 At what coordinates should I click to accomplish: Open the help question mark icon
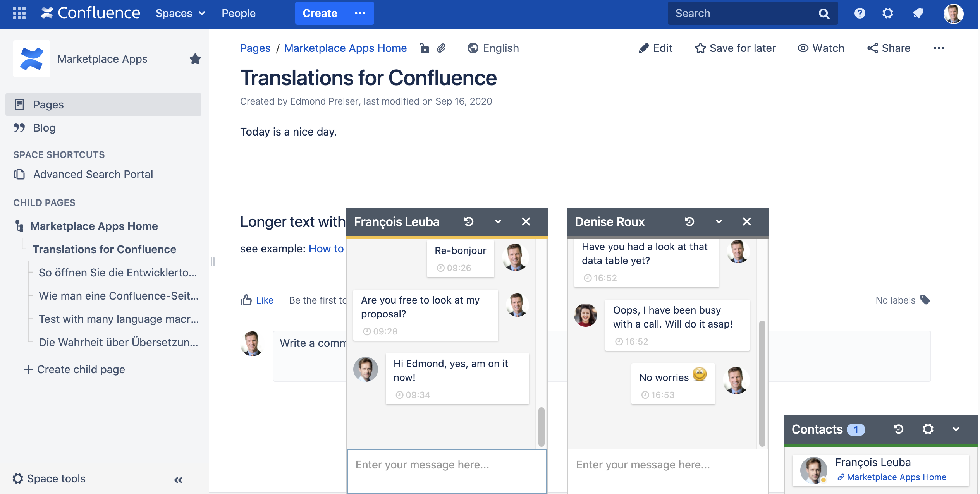pyautogui.click(x=860, y=13)
